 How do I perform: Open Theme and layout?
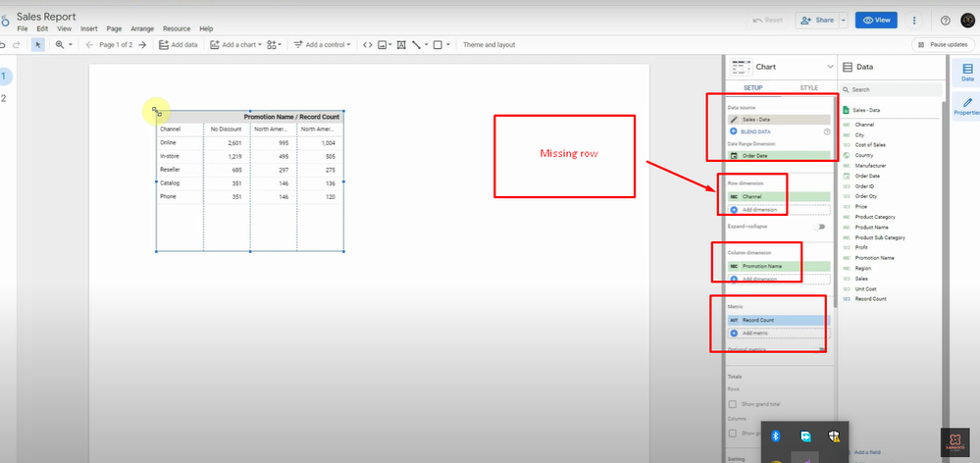[489, 45]
